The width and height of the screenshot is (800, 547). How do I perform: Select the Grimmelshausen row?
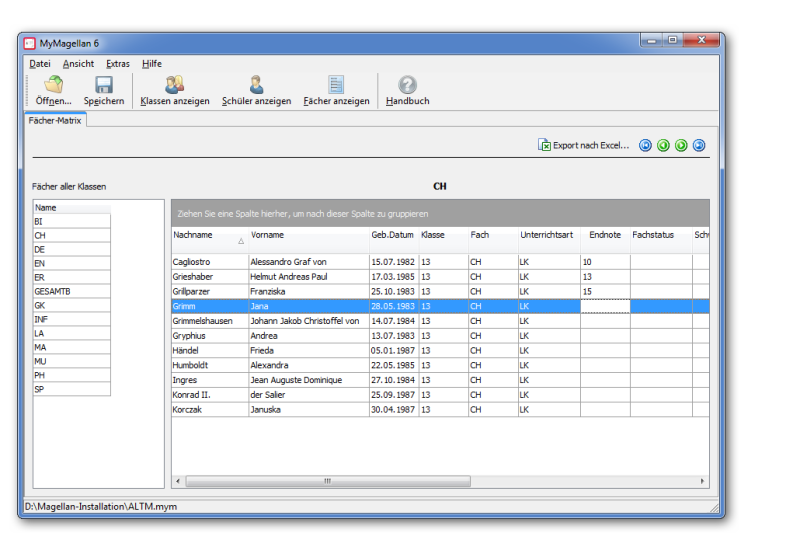[x=440, y=321]
